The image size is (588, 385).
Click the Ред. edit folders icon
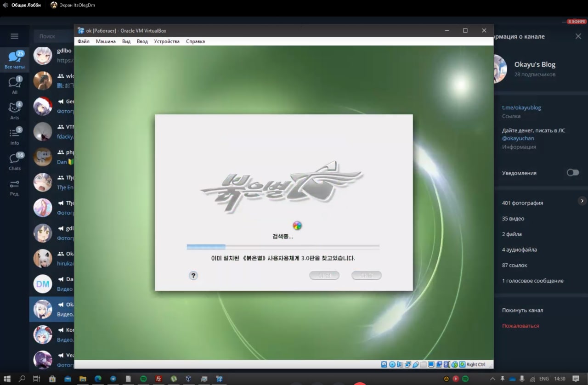tap(15, 187)
